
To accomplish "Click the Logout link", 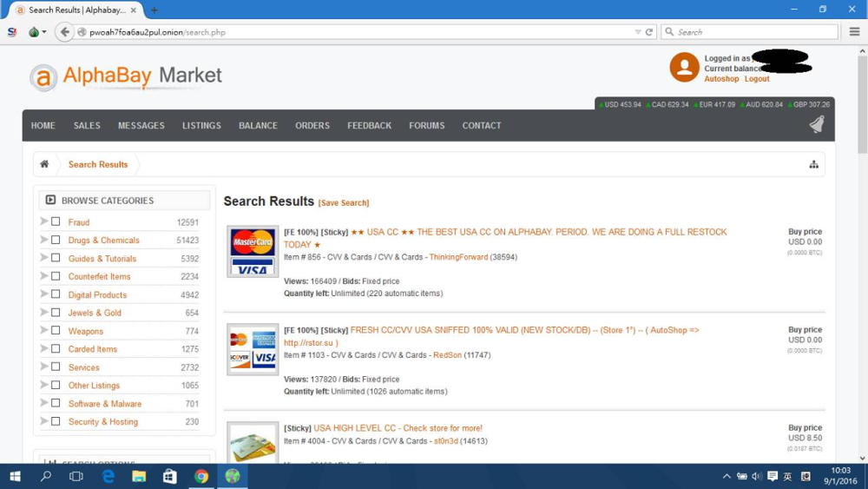I will [757, 79].
